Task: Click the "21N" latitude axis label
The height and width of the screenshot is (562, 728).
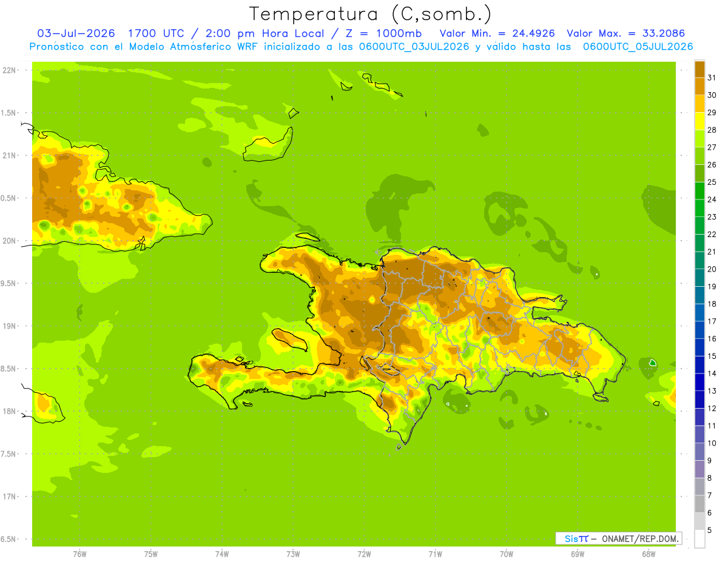Action: (10, 156)
